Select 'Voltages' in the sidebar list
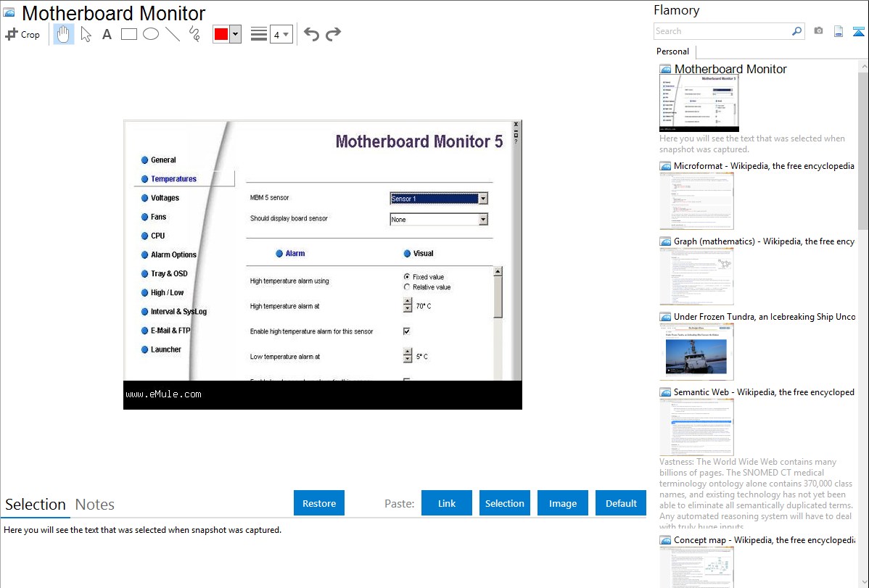 160,198
